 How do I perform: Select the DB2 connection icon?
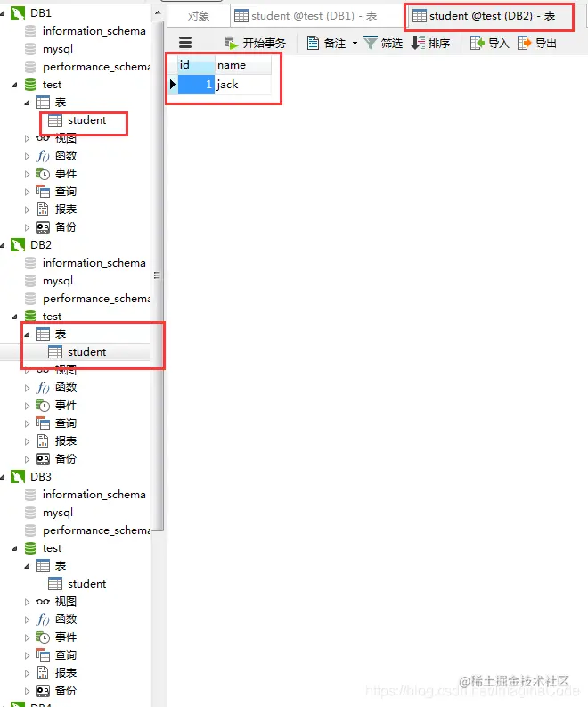[18, 245]
